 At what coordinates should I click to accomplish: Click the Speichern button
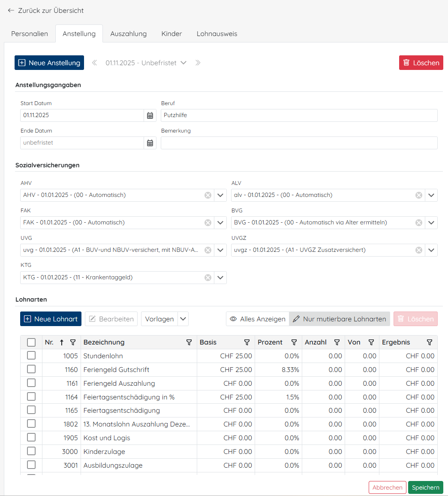[425, 487]
